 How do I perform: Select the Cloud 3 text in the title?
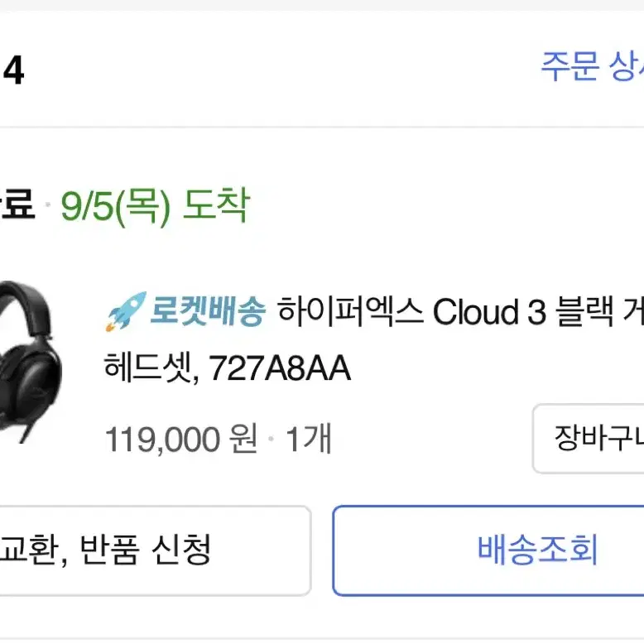tap(489, 311)
